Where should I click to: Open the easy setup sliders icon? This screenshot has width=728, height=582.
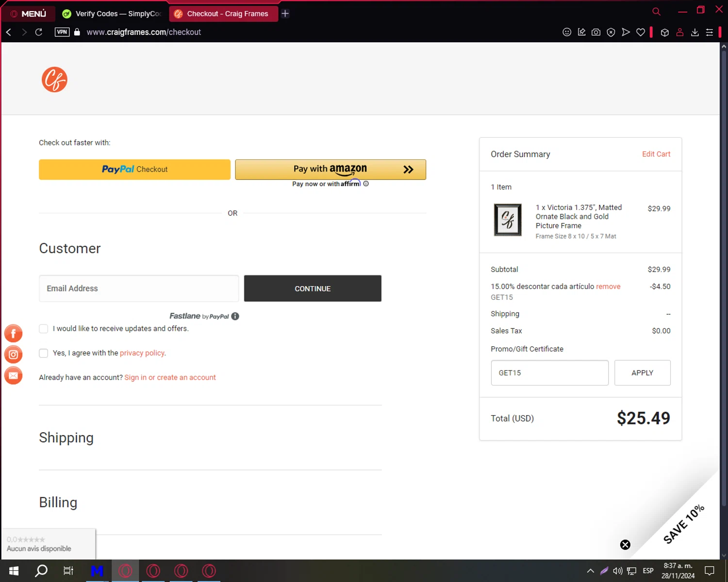click(710, 32)
